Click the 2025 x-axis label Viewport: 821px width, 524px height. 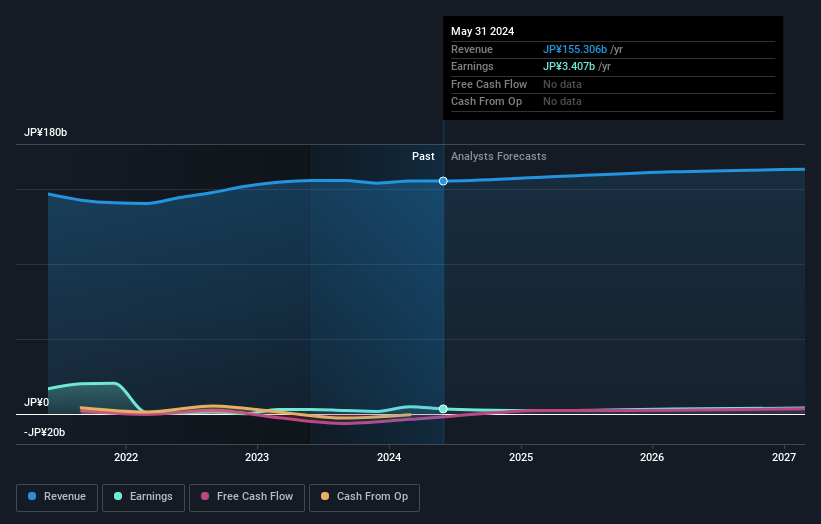(x=521, y=457)
